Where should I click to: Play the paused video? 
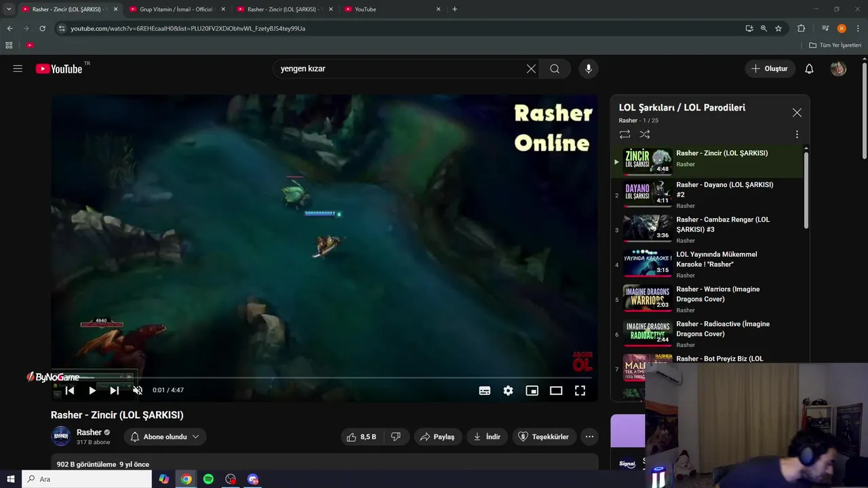tap(92, 390)
